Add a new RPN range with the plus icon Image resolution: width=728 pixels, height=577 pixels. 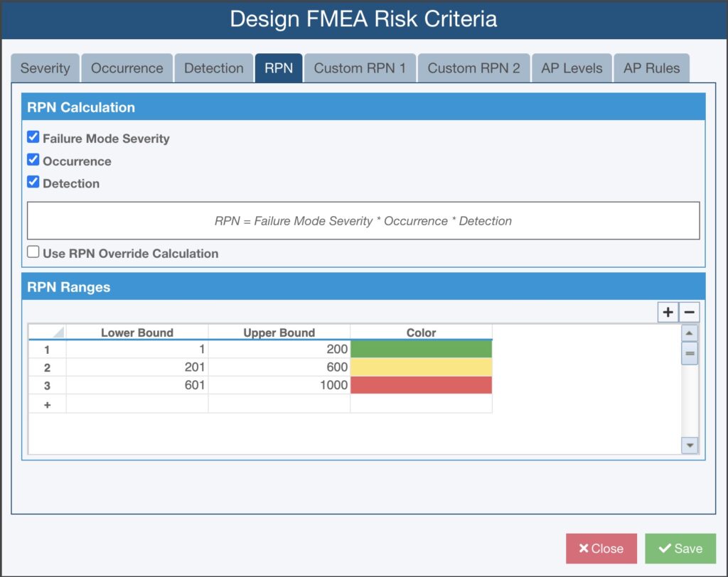pyautogui.click(x=668, y=312)
